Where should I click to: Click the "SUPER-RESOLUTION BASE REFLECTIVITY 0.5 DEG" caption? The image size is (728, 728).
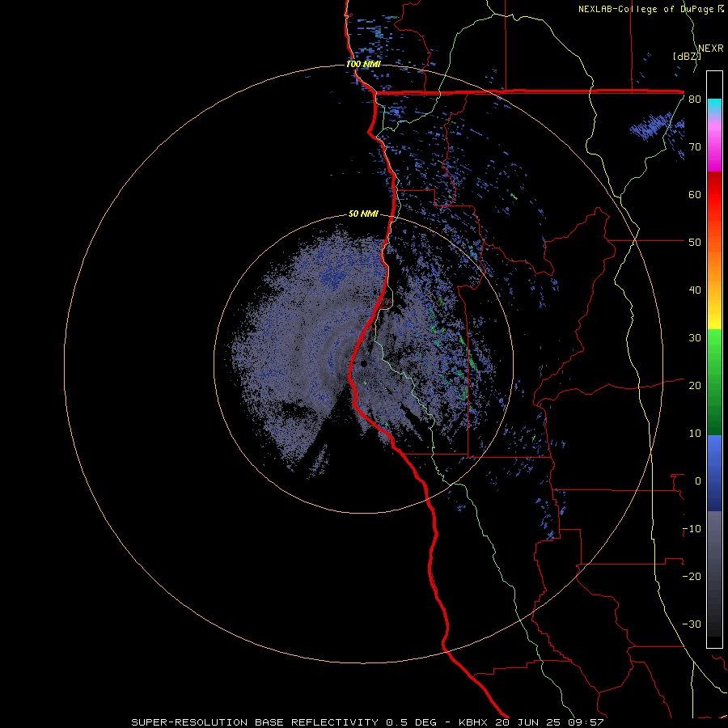(x=284, y=722)
